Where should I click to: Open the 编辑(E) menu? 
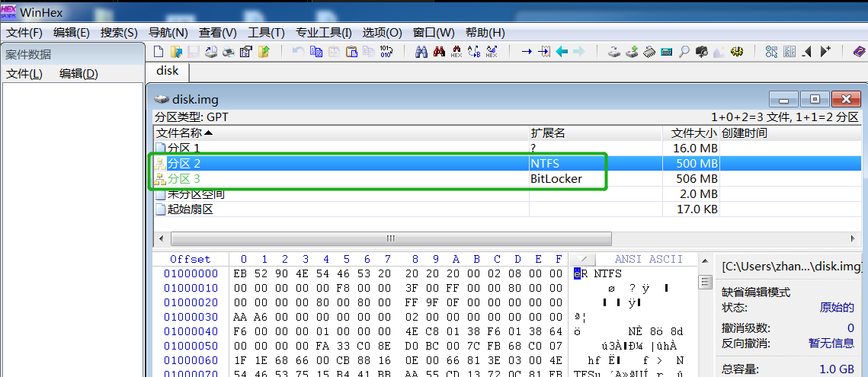72,33
